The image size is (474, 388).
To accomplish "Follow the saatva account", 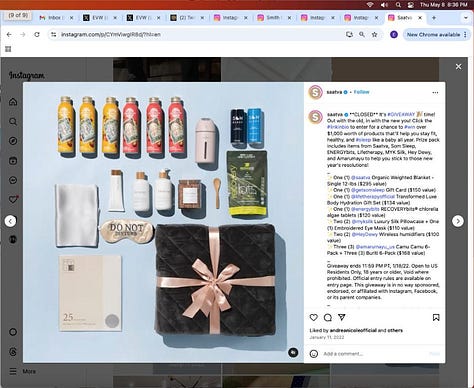I will click(361, 92).
